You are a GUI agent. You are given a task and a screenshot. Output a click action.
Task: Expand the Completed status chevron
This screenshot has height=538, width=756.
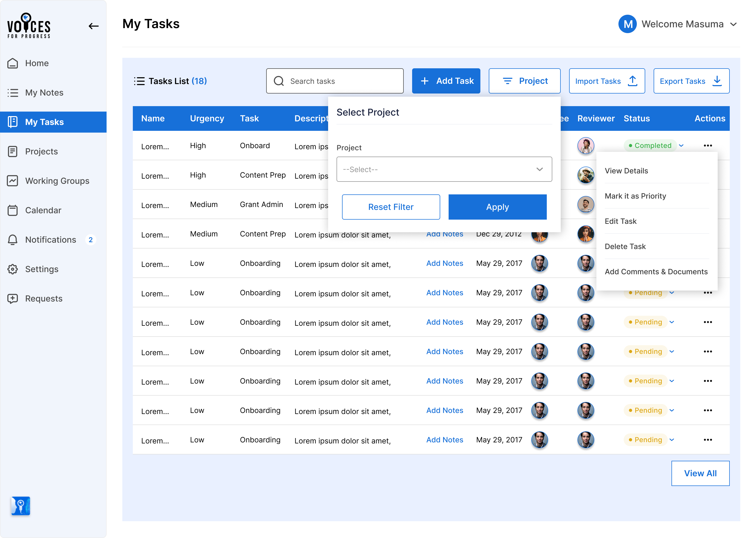[681, 146]
